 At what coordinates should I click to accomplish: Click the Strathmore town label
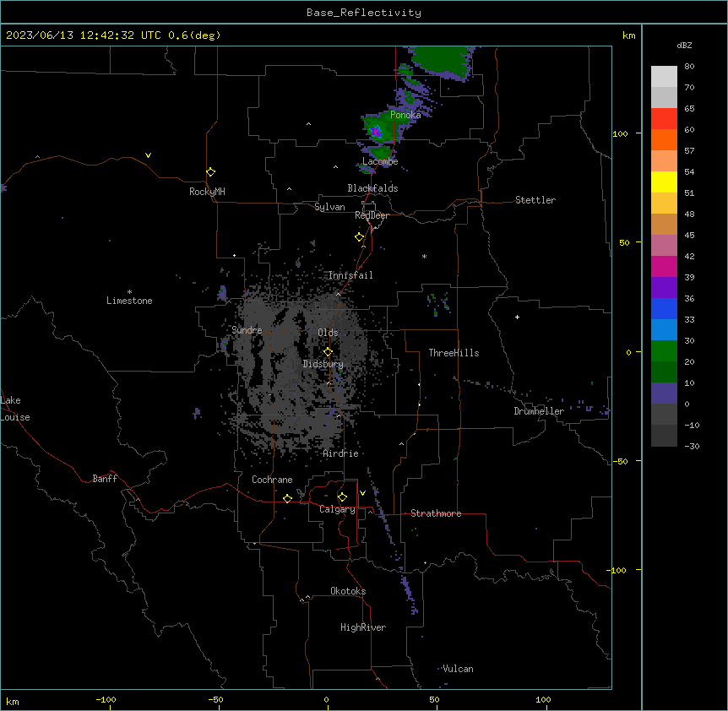(436, 513)
